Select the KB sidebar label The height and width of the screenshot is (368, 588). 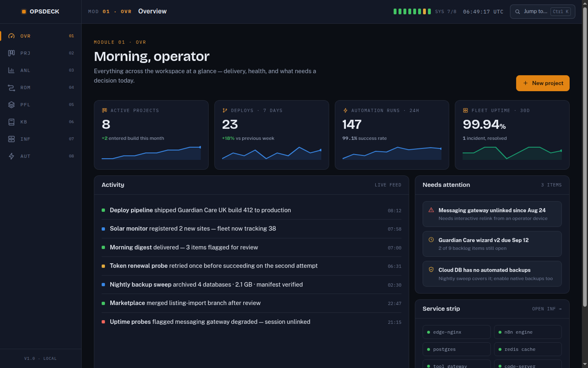pyautogui.click(x=24, y=122)
